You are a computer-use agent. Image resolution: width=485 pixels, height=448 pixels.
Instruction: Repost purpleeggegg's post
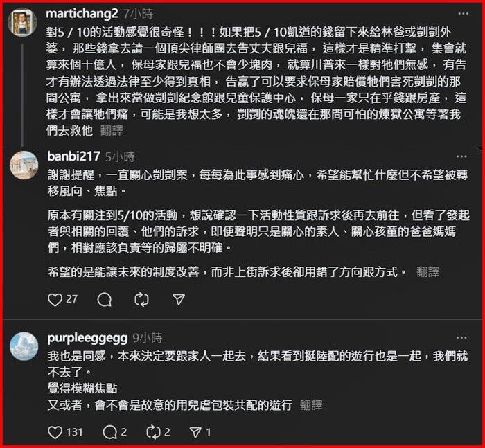[153, 432]
